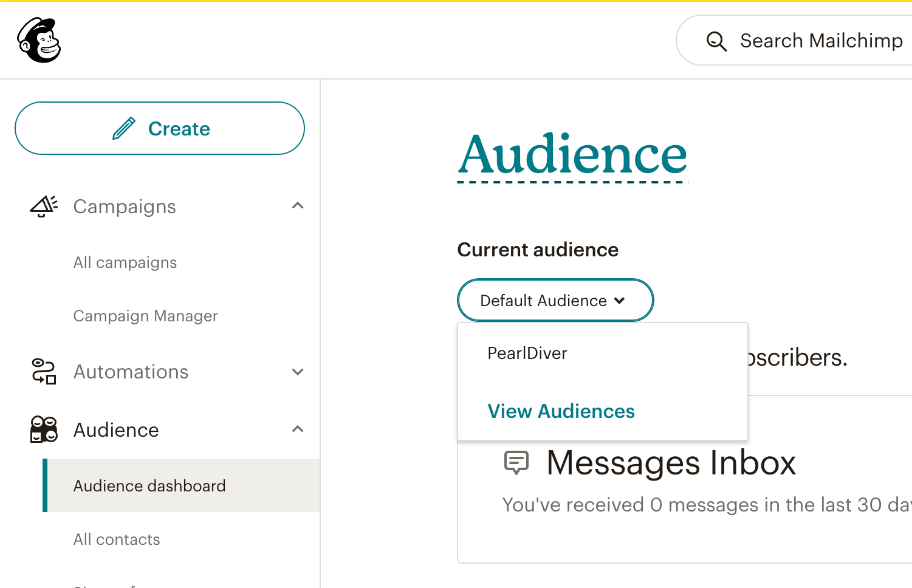Click the Messages Inbox heading
912x588 pixels.
point(671,463)
